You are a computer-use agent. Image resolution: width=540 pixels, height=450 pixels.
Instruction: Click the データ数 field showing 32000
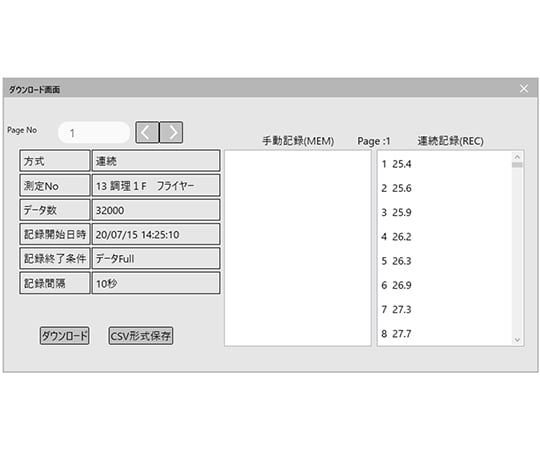coord(156,210)
